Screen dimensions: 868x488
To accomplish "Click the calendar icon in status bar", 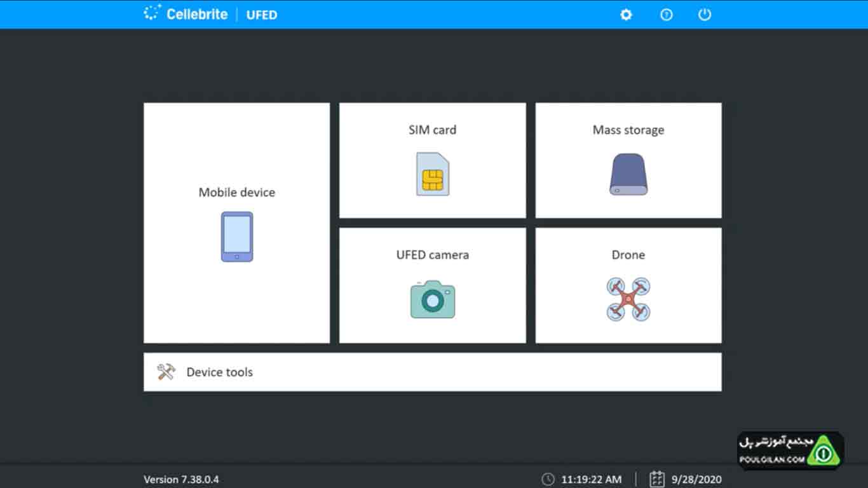I will click(x=657, y=479).
